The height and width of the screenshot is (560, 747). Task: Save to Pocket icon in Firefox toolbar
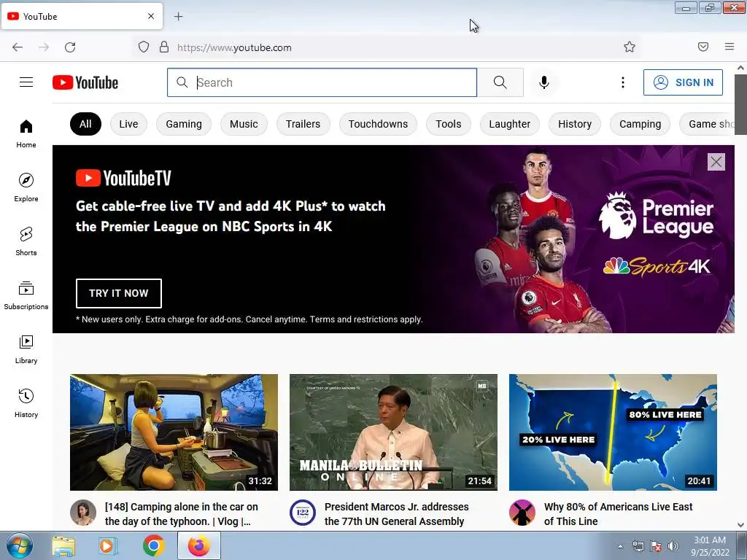pyautogui.click(x=703, y=47)
